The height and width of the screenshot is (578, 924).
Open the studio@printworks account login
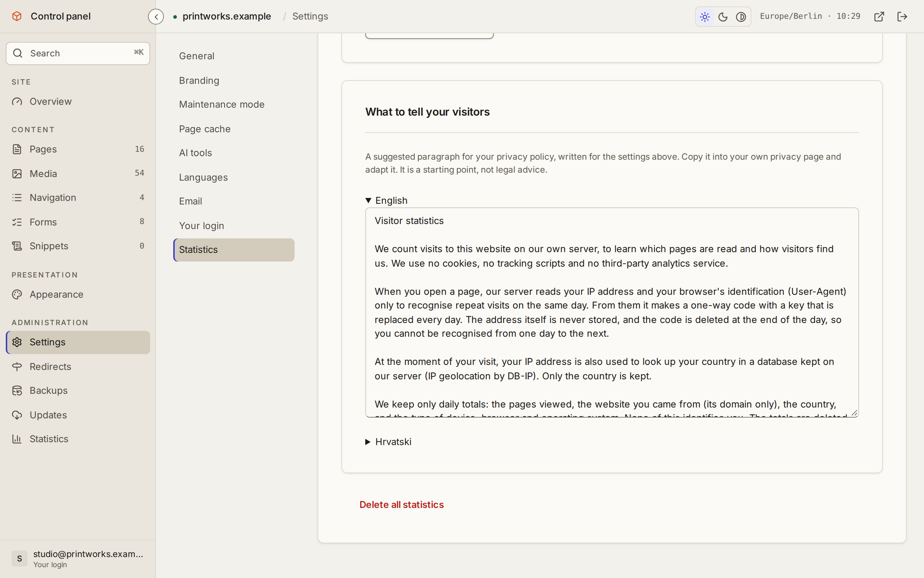point(78,559)
